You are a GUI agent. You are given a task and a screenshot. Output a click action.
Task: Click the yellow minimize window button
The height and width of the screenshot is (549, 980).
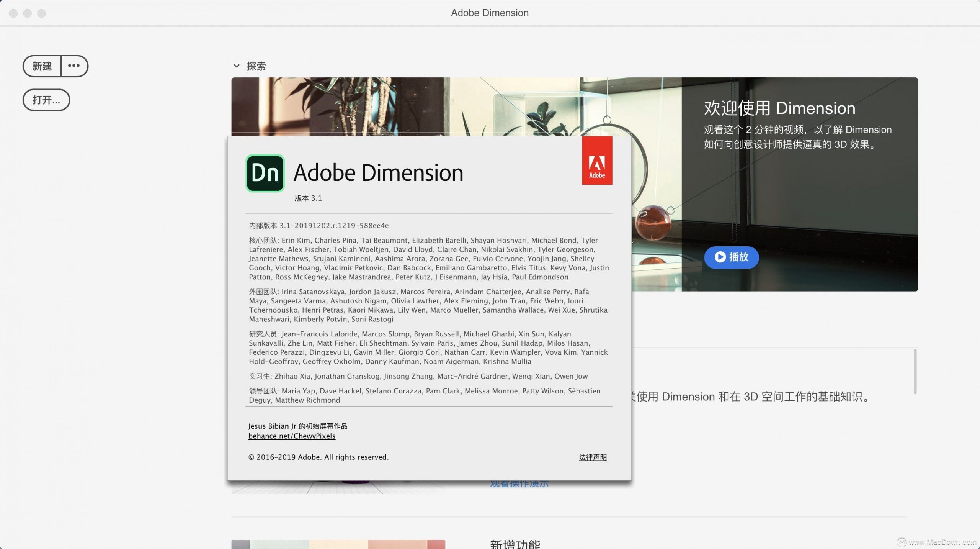click(27, 13)
